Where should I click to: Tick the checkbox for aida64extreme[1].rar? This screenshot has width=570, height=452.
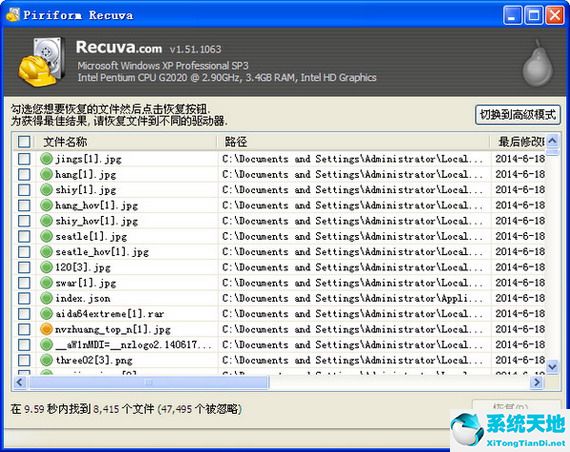pyautogui.click(x=24, y=314)
